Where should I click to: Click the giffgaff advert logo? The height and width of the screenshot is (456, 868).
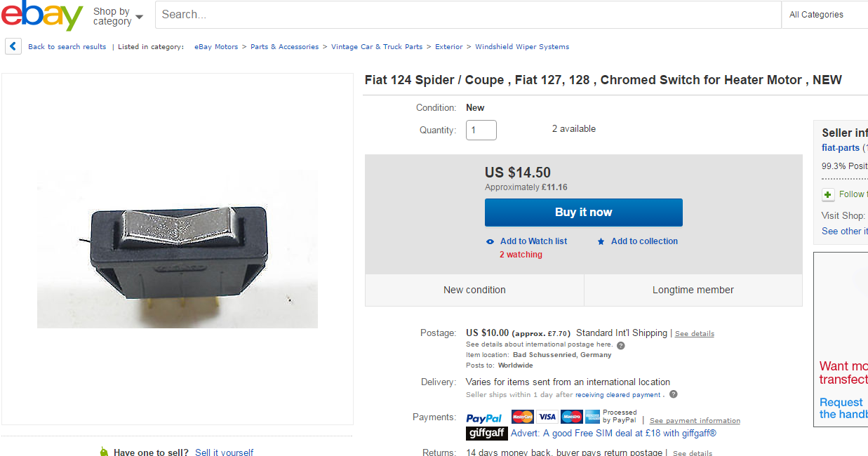coord(487,434)
